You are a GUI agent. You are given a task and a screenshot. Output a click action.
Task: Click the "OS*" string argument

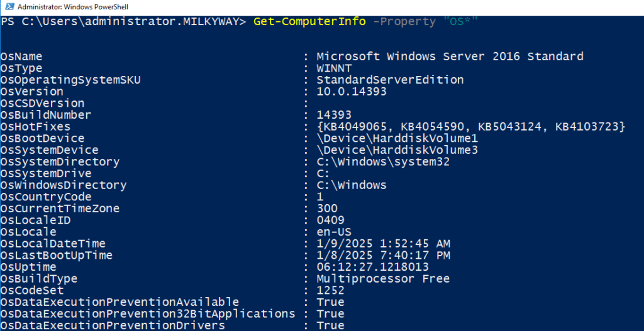[x=460, y=21]
